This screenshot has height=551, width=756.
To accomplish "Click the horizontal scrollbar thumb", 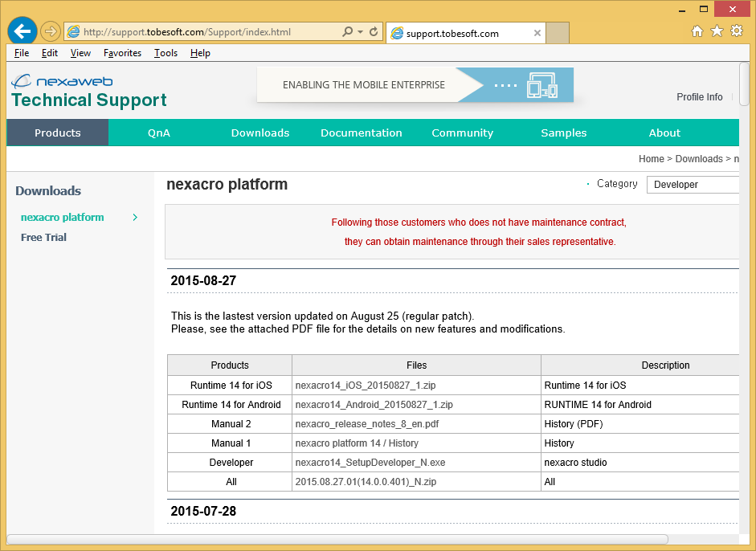I will pos(337,539).
